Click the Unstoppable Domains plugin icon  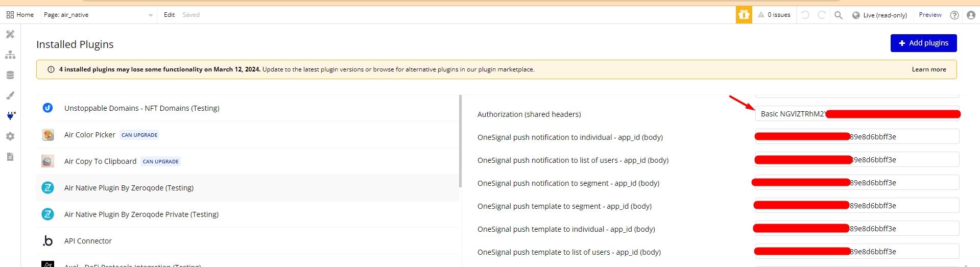[47, 108]
